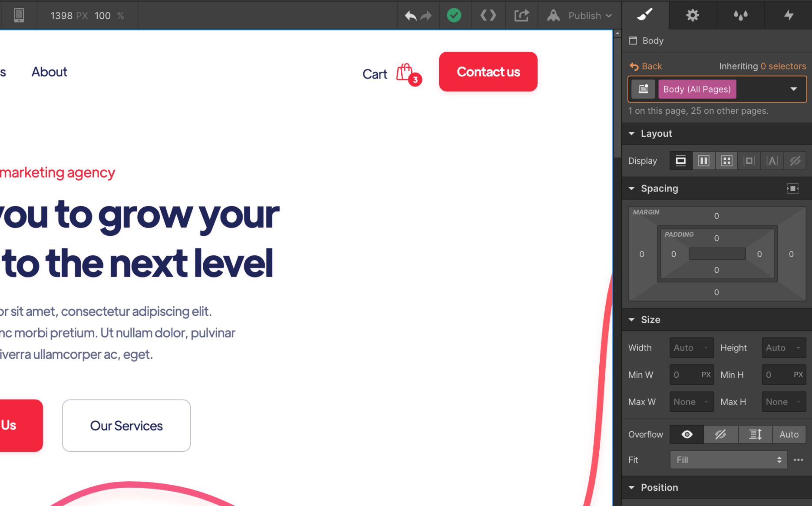Screen dimensions: 812x506
Task: Open the Interactions panel (lightning icon)
Action: [789, 15]
